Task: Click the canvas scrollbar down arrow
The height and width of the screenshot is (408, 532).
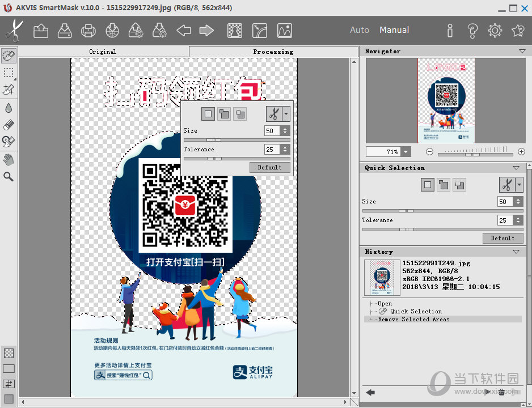Action: click(x=354, y=393)
